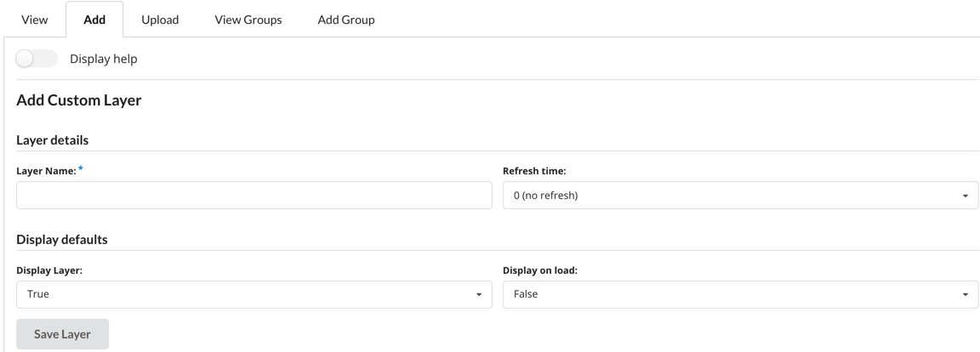
Task: Open the Refresh time dropdown
Action: coord(732,196)
